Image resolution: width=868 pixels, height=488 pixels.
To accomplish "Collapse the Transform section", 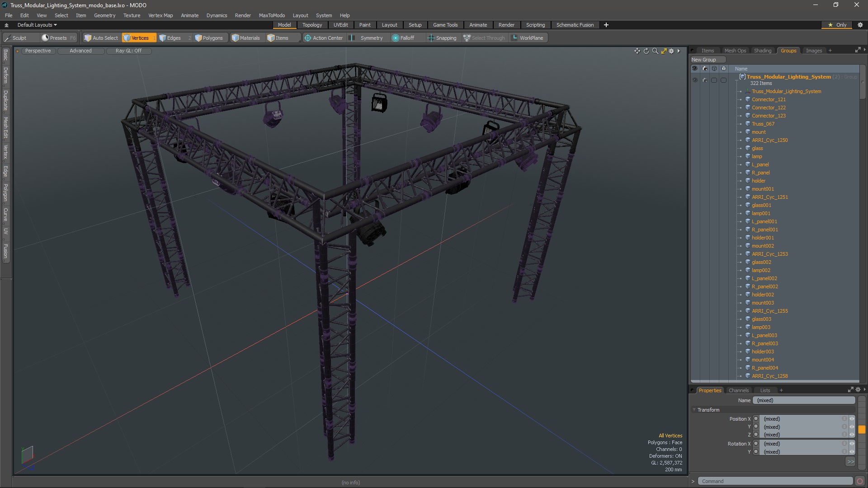I will (694, 410).
